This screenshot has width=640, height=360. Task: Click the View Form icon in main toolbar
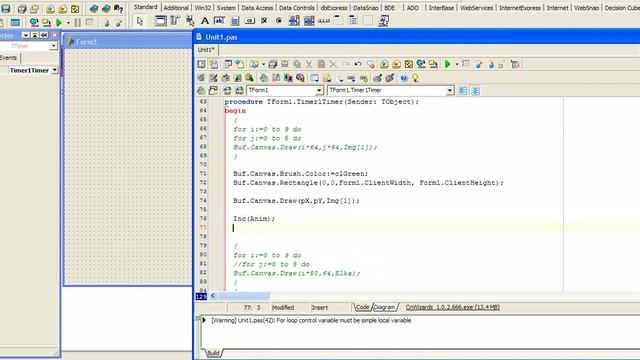click(x=15, y=22)
